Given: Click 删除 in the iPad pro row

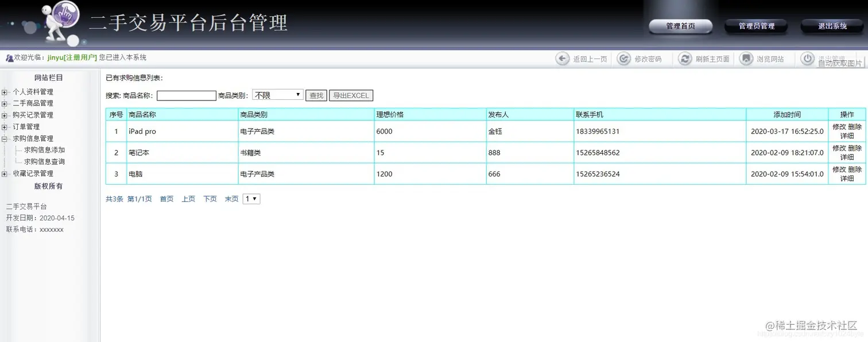Looking at the screenshot, I should pos(855,127).
